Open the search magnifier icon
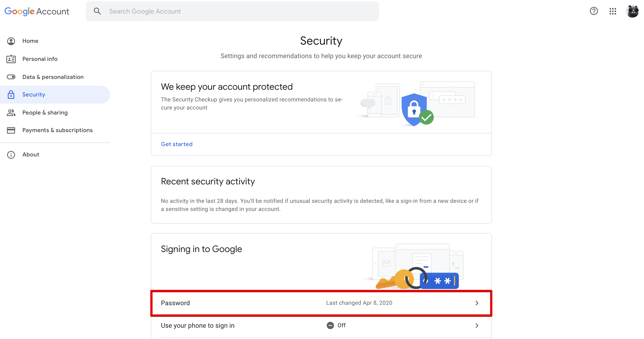This screenshot has height=339, width=644. [97, 11]
